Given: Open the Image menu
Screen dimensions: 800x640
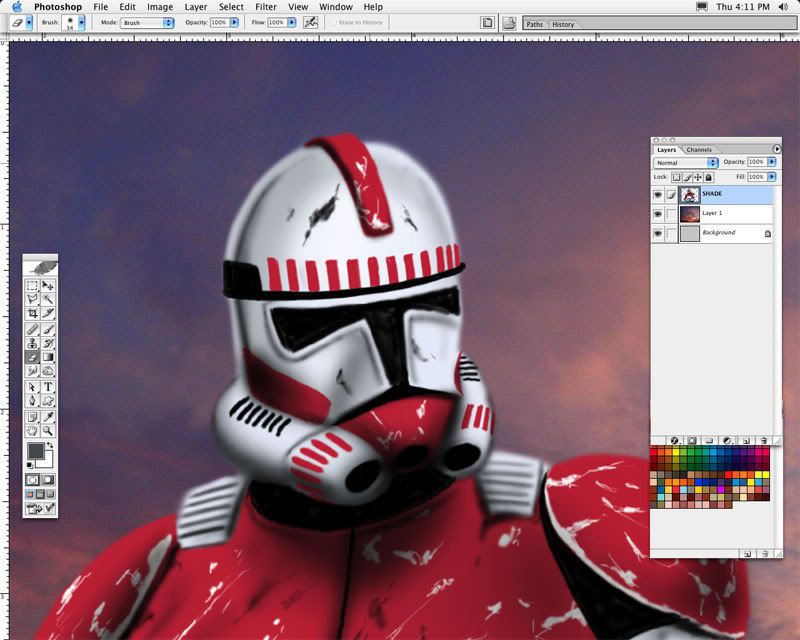Looking at the screenshot, I should click(160, 7).
